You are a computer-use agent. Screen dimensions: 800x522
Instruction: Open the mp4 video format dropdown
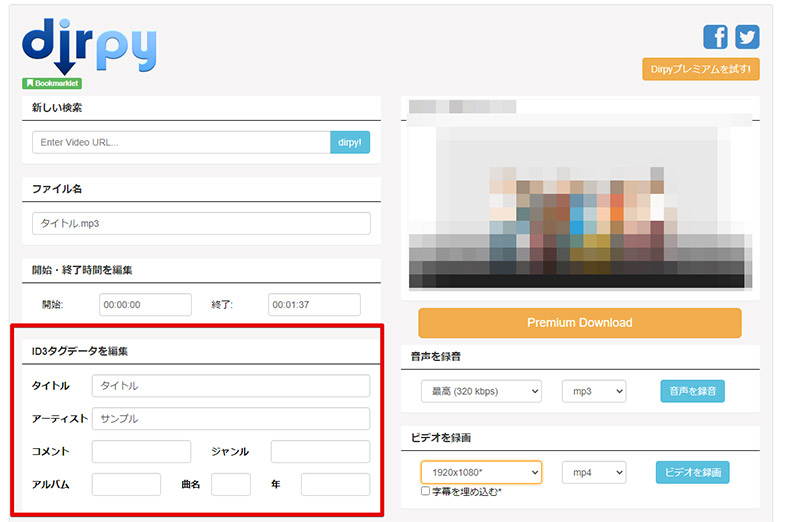[594, 473]
